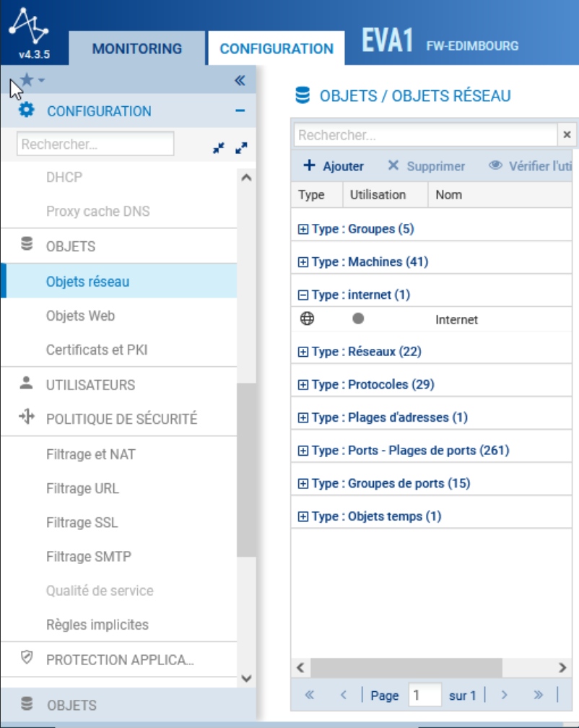
Task: Click the collapse-all arrows icon in menu
Action: click(x=219, y=147)
